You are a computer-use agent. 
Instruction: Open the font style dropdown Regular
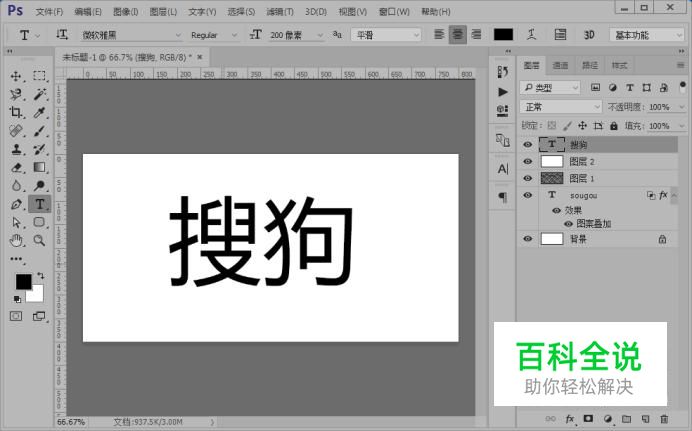214,35
